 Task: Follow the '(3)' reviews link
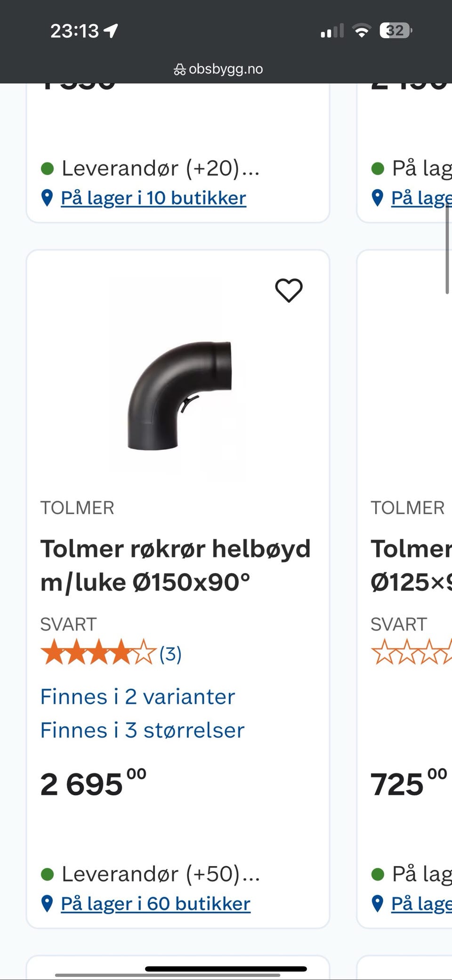[171, 652]
